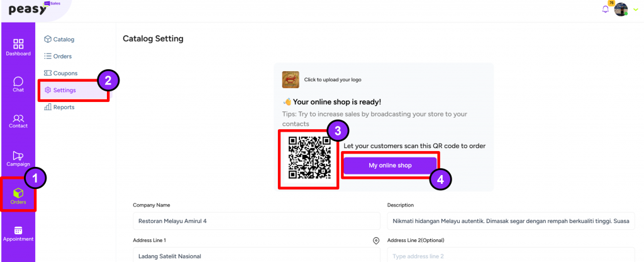Click the My online shop button

pyautogui.click(x=390, y=166)
